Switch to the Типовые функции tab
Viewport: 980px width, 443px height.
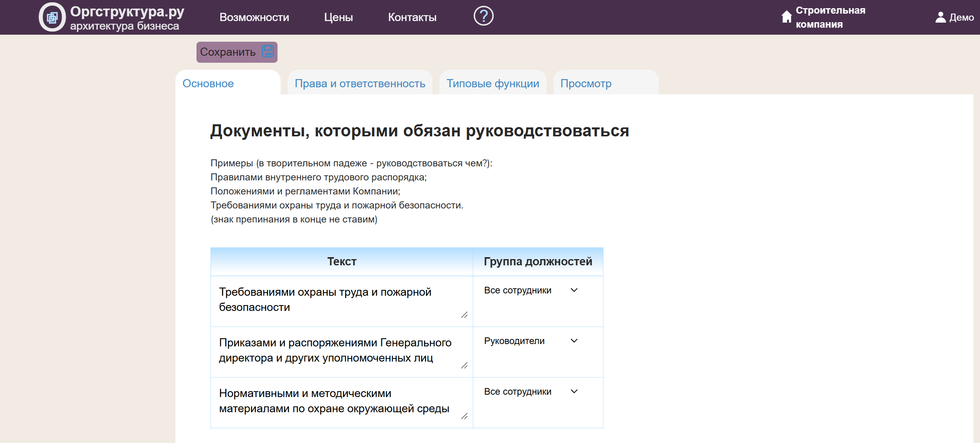click(x=493, y=83)
